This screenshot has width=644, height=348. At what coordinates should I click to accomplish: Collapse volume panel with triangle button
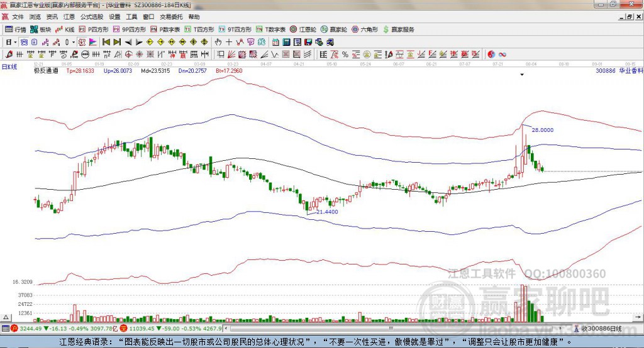(6, 317)
